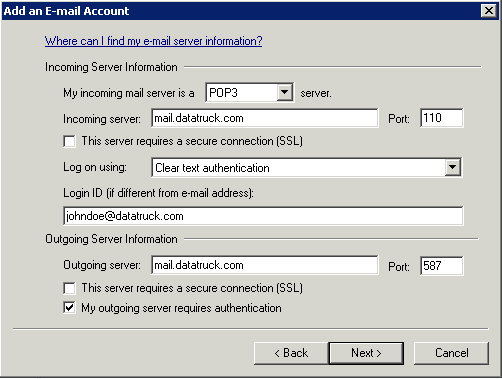Click the "Incoming server:" text label
Image resolution: width=502 pixels, height=379 pixels.
pos(102,119)
